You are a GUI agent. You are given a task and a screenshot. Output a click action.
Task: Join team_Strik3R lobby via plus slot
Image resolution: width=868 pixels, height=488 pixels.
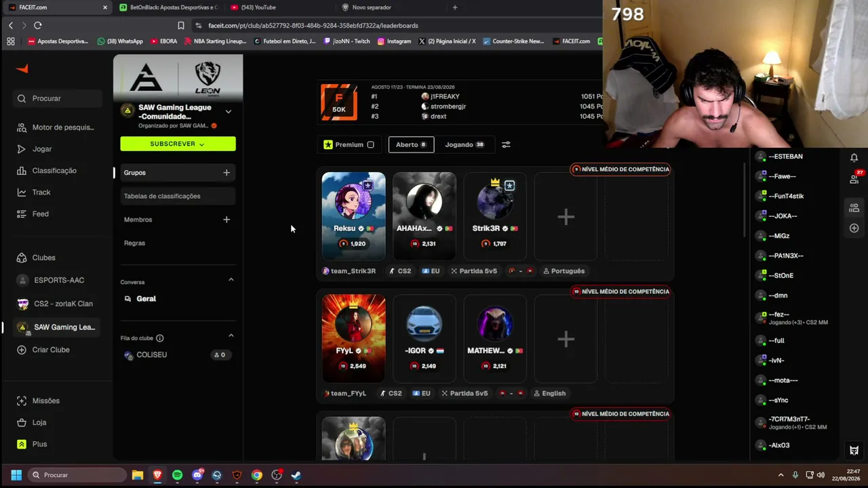566,216
